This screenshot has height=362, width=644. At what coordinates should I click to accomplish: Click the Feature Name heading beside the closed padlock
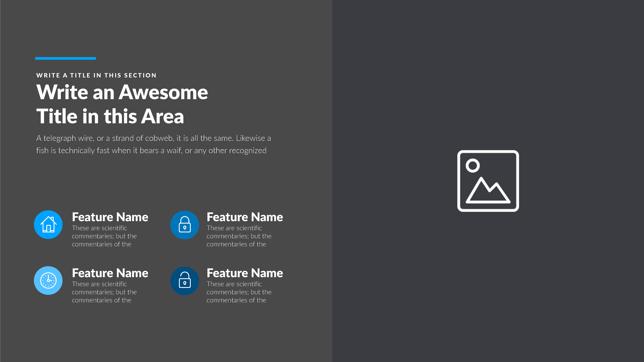click(245, 217)
